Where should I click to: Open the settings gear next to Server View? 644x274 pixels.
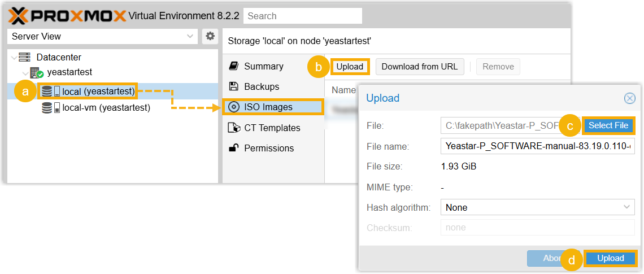pos(210,36)
